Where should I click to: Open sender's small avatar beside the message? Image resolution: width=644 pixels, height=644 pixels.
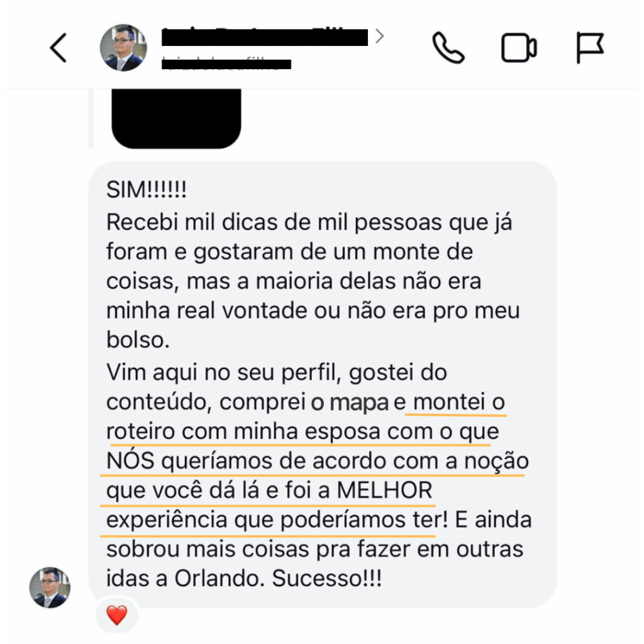point(50,587)
